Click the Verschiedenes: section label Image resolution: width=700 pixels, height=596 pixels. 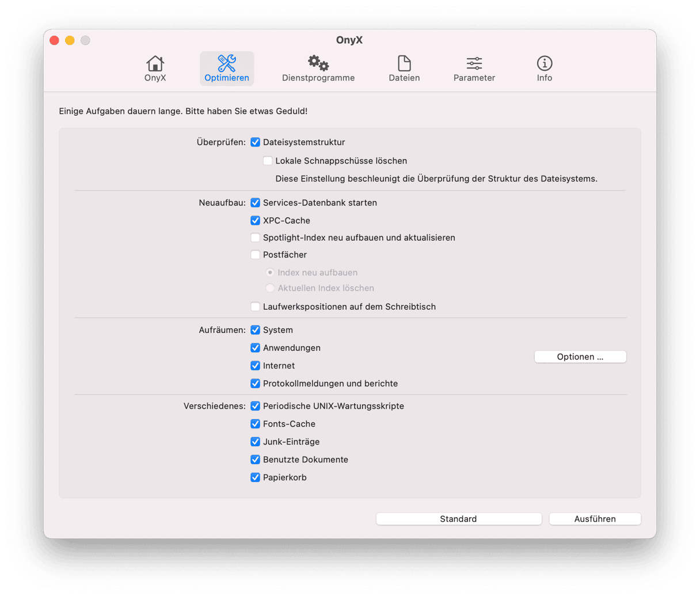[x=215, y=406]
